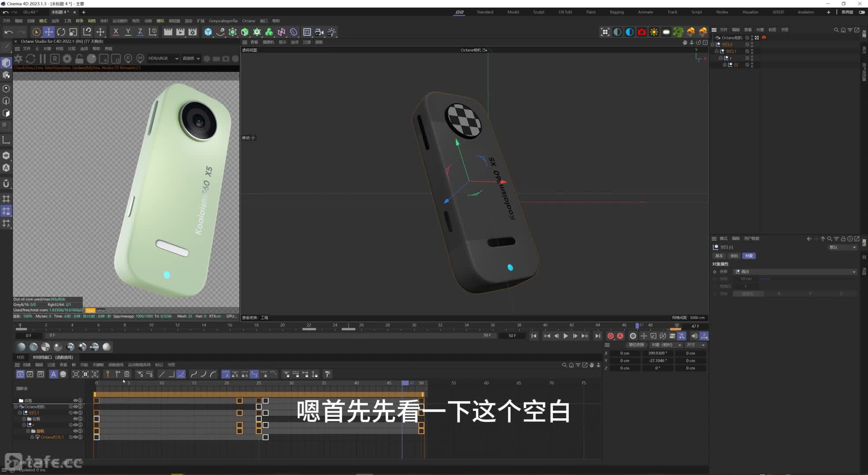
Task: Open a new project tab
Action: click(x=84, y=12)
